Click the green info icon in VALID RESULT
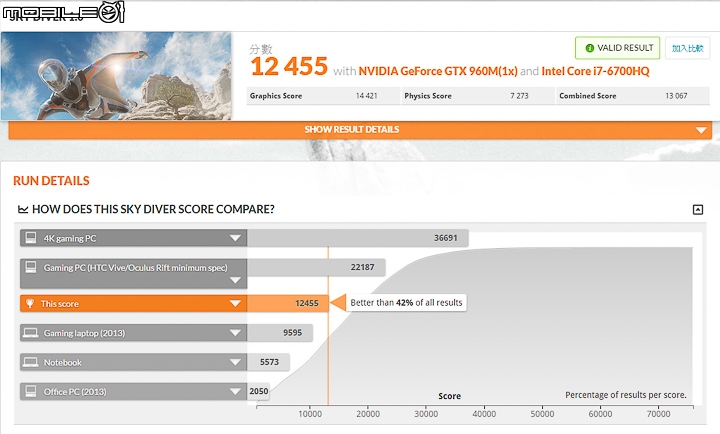 (x=590, y=48)
